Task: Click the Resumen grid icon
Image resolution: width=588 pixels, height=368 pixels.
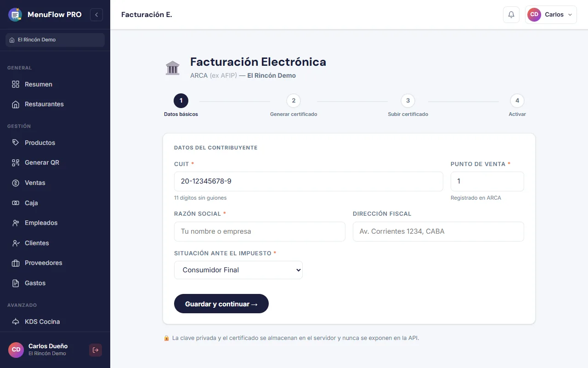Action: (16, 84)
